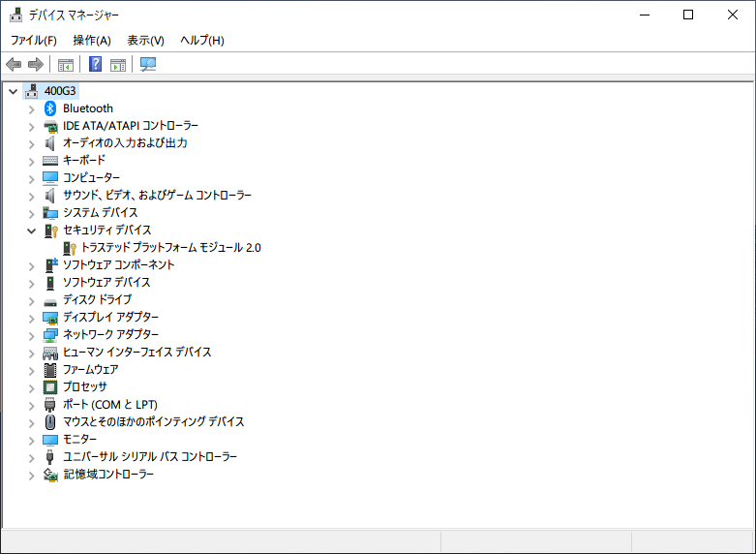Click the USB icon beside ユニバーサル シリアル バス コントローラー
This screenshot has height=554, width=756.
[x=49, y=457]
